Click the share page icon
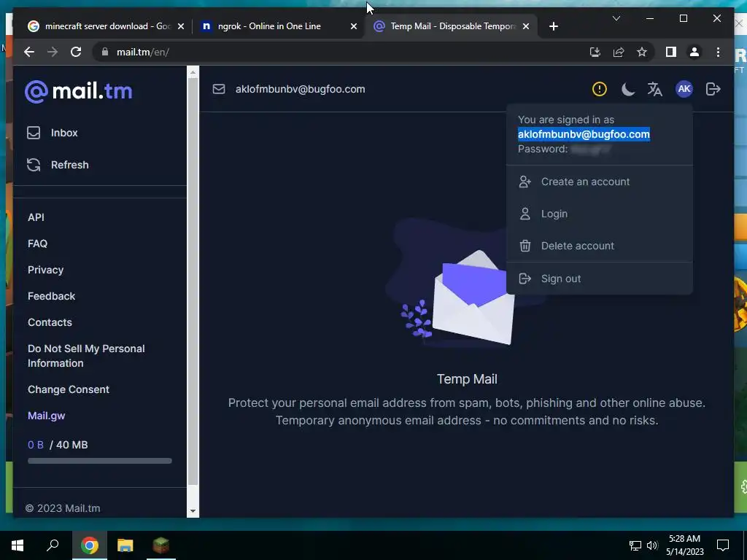The height and width of the screenshot is (560, 747). tap(619, 52)
